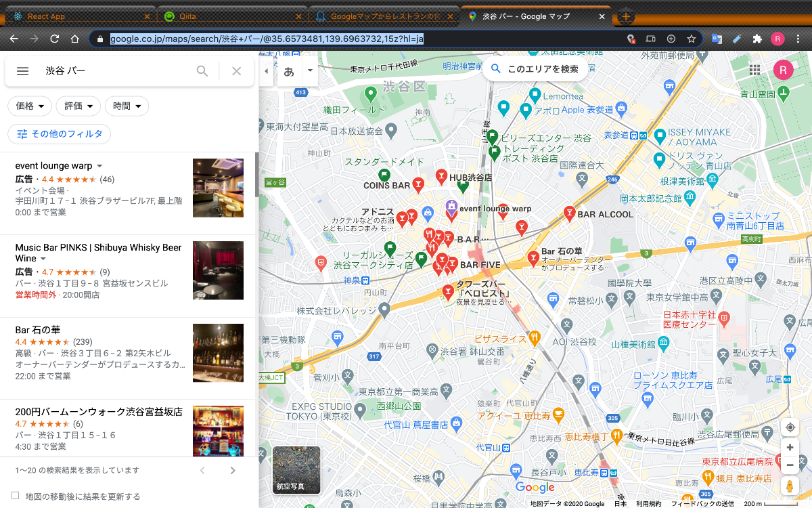Image resolution: width=812 pixels, height=508 pixels.
Task: Click フィードバックの送信 link
Action: tap(702, 504)
